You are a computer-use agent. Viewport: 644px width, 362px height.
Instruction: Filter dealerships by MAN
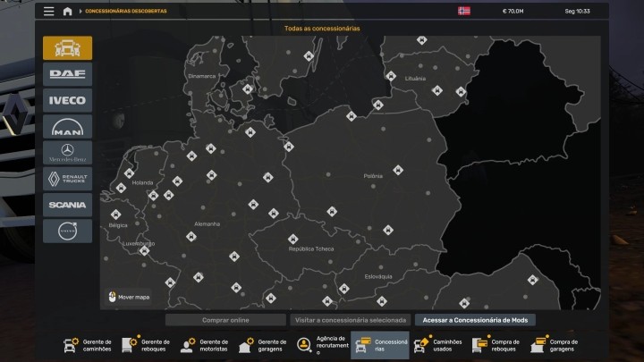click(x=67, y=126)
